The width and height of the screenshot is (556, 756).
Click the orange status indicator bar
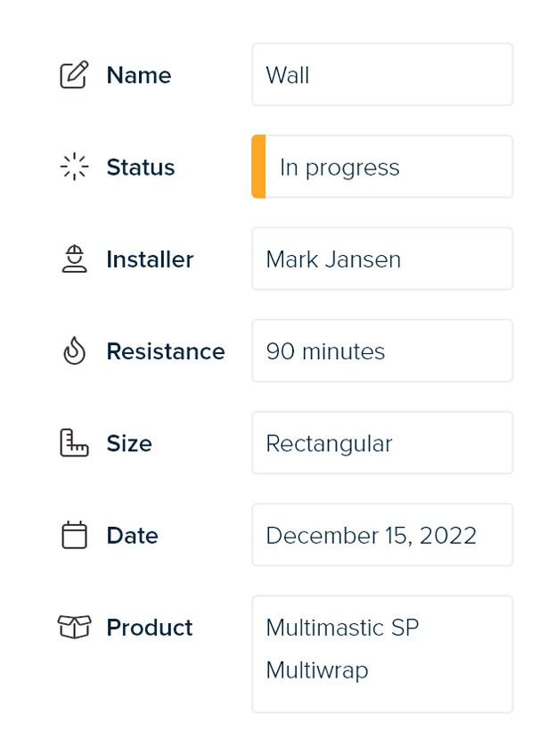pos(258,166)
